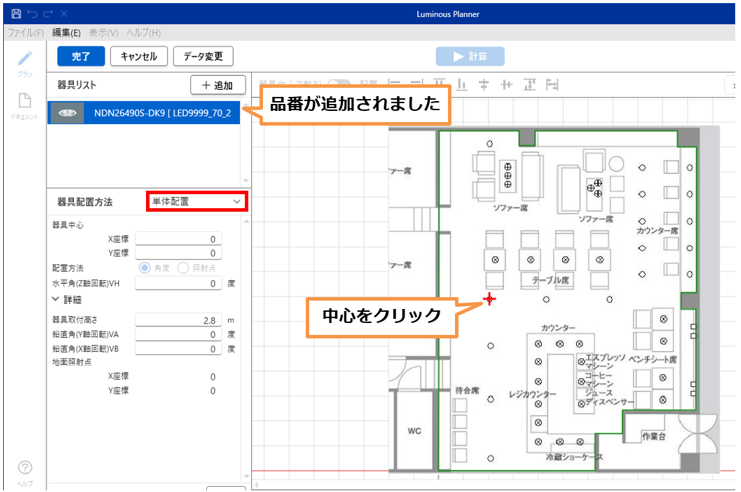This screenshot has height=492, width=741.
Task: Click the undo arrow icon
Action: (32, 15)
